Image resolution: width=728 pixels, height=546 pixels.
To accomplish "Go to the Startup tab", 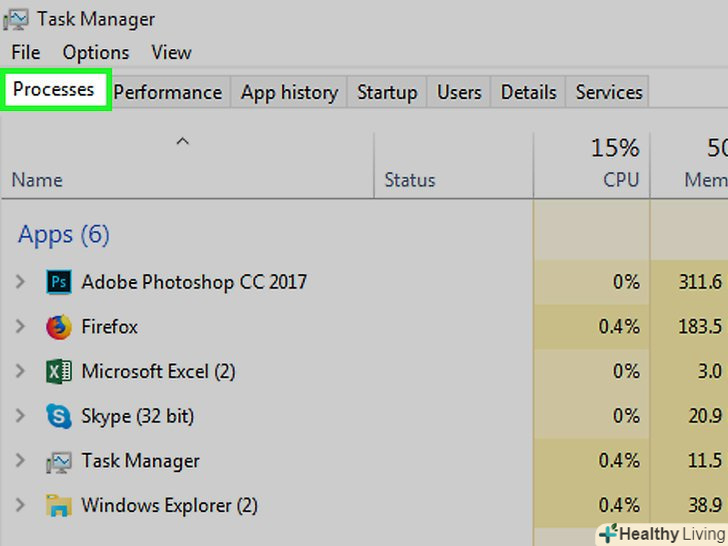I will [x=387, y=92].
